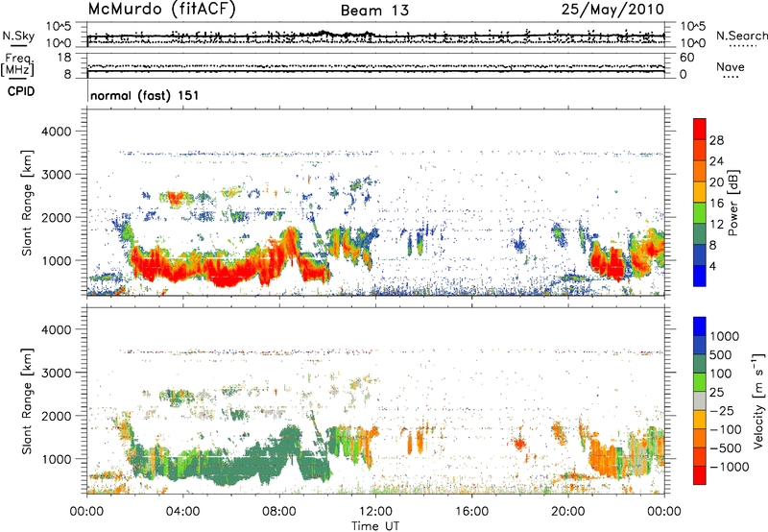Click the gray segment of the Velocity color bar
768x532 pixels.
click(x=700, y=400)
